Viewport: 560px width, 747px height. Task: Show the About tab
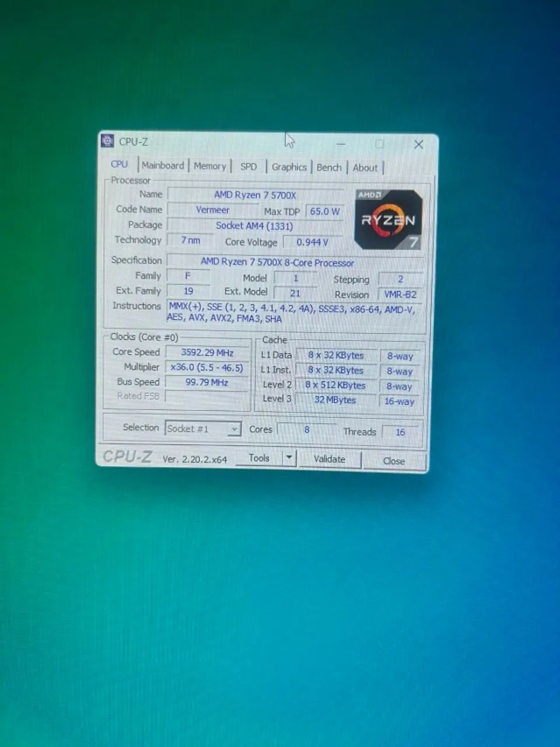pyautogui.click(x=365, y=168)
